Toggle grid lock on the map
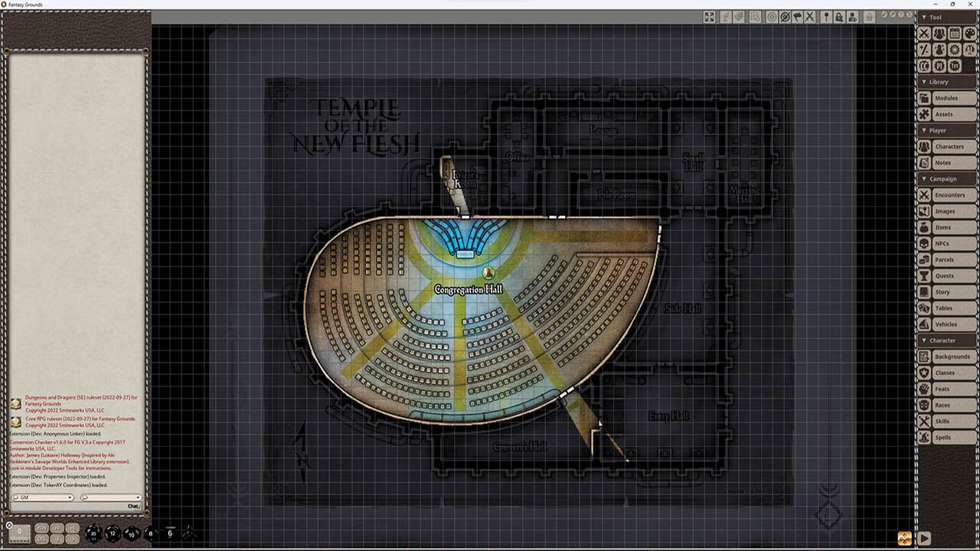980x551 pixels. [840, 16]
